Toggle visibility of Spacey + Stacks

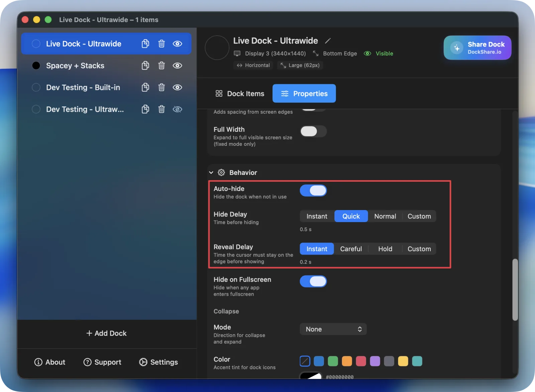pos(177,66)
